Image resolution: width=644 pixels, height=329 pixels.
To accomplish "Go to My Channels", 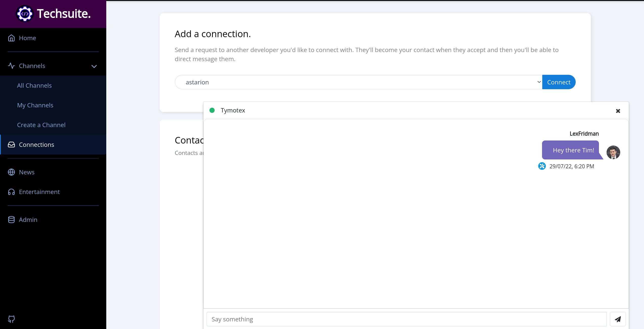I will point(35,105).
